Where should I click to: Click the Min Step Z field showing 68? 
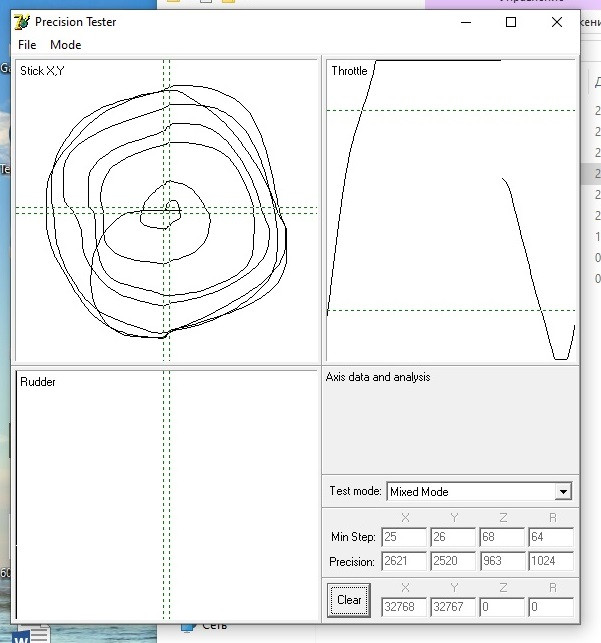[x=502, y=537]
